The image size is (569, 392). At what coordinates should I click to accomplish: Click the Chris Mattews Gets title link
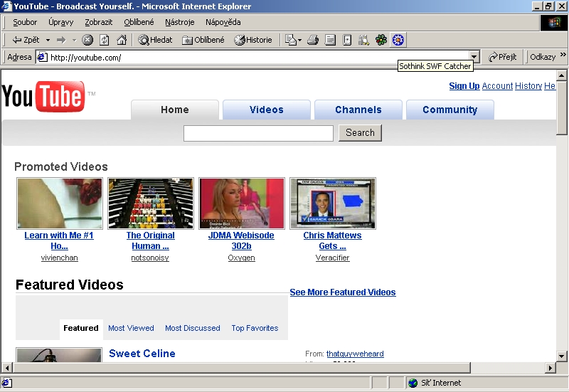(332, 240)
